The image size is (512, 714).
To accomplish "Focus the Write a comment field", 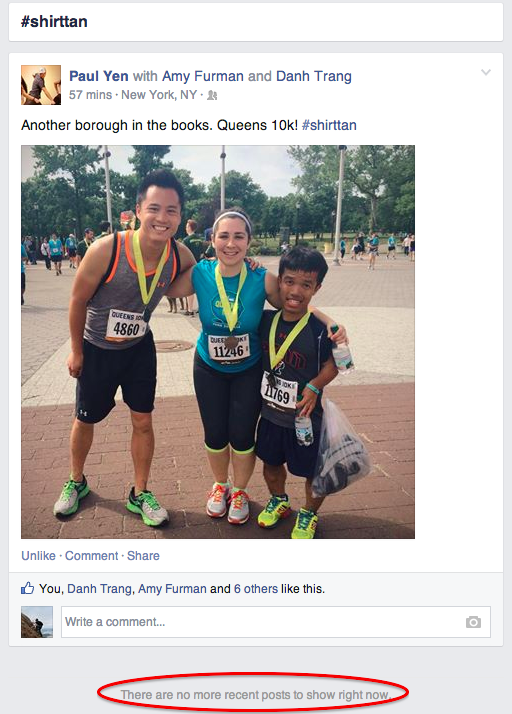I will (276, 622).
